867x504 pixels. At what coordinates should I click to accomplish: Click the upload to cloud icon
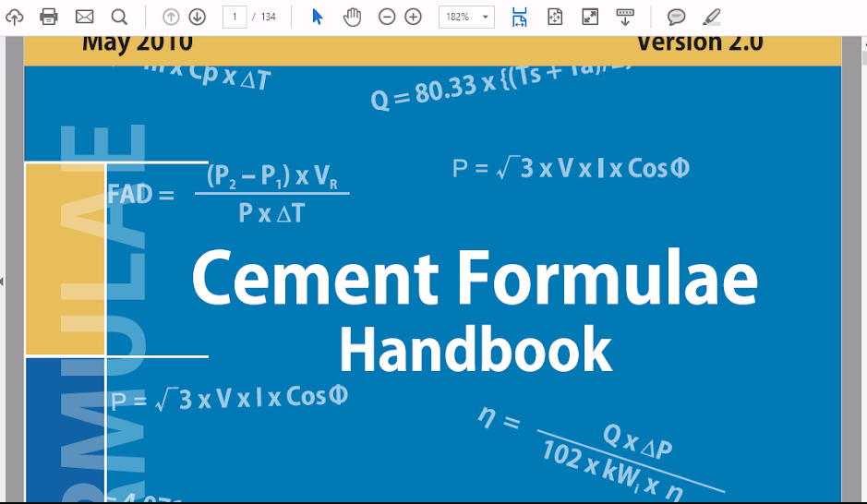coord(15,17)
